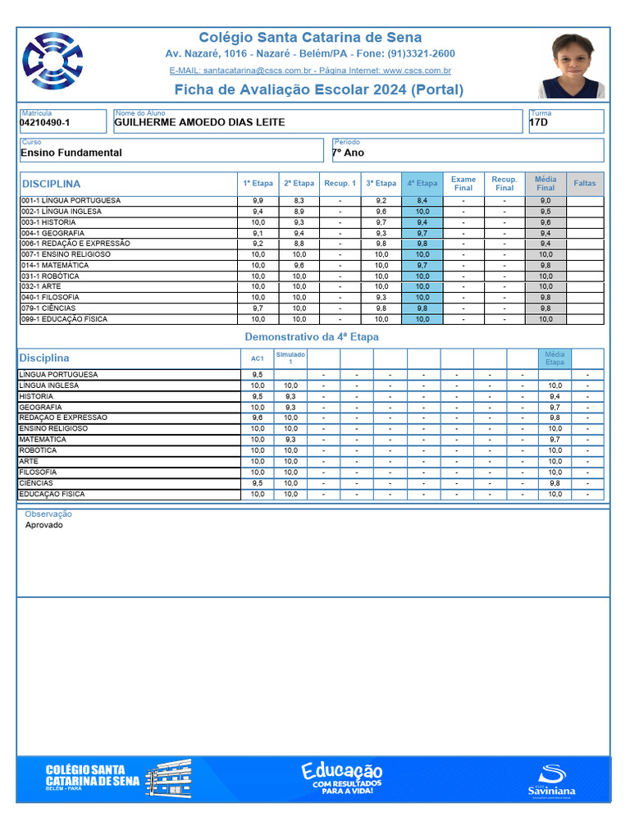Image resolution: width=630 pixels, height=840 pixels.
Task: Select the Observação label
Action: (48, 514)
